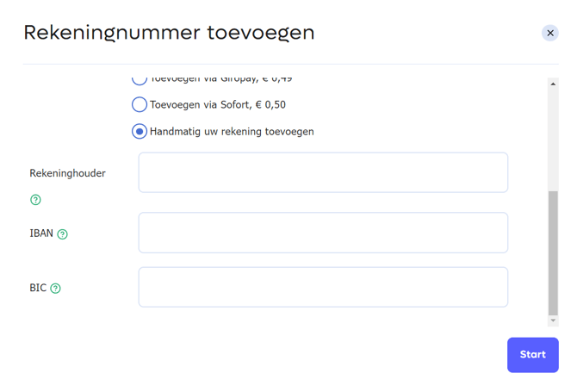Click the scrollbar up arrow
This screenshot has width=577, height=392.
pyautogui.click(x=553, y=84)
